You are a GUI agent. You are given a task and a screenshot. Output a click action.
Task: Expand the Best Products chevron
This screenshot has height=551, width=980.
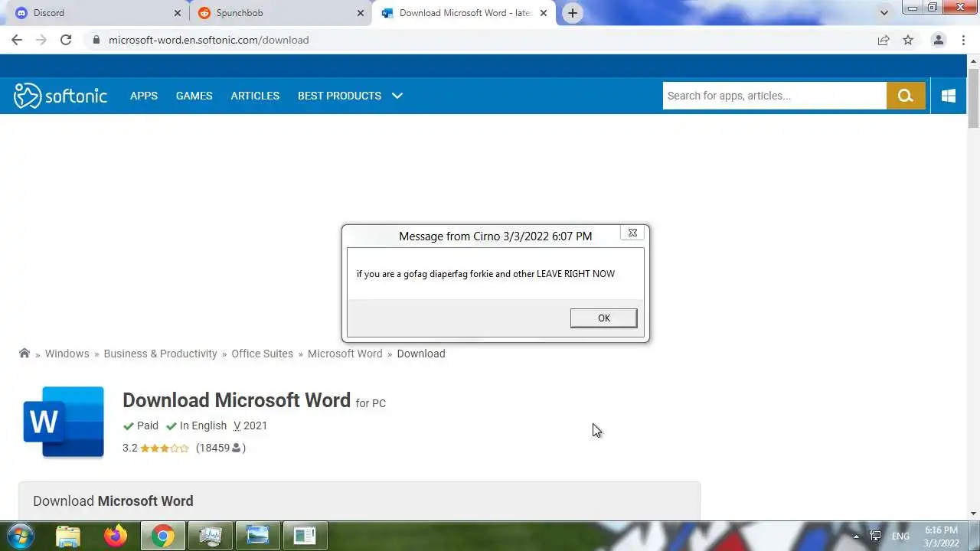point(397,96)
